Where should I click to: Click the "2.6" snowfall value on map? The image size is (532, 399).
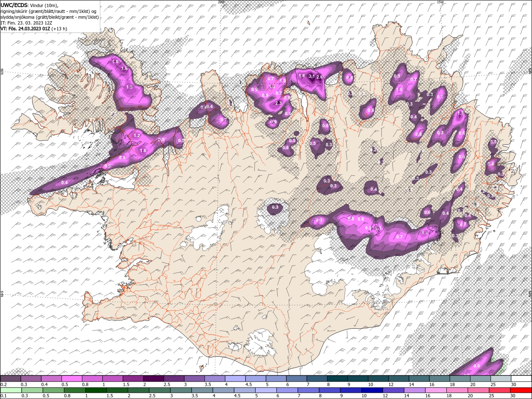tap(320, 77)
